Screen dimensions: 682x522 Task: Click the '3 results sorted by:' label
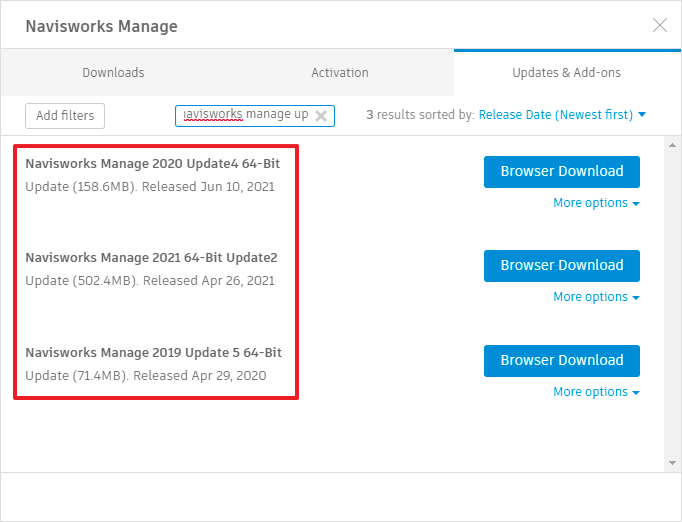pyautogui.click(x=420, y=114)
